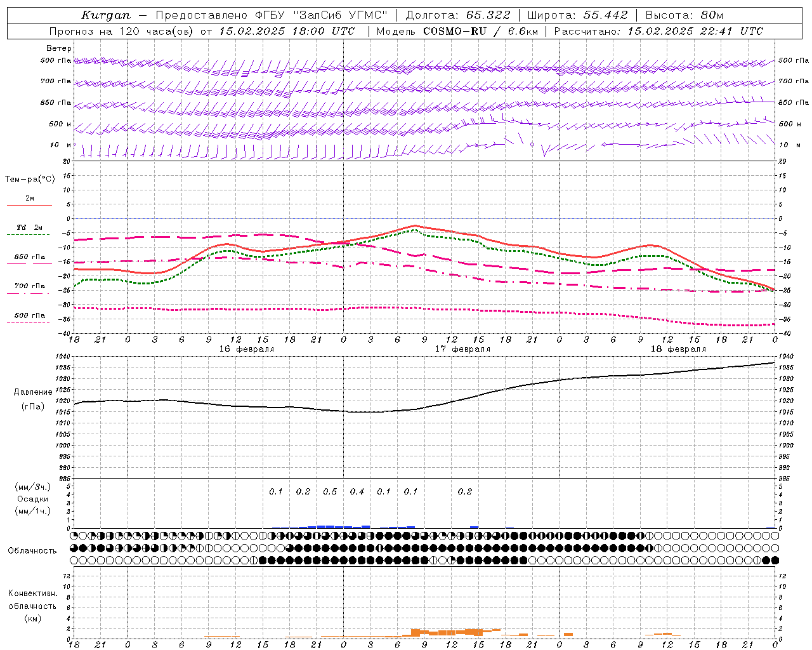Image resolution: width=812 pixels, height=650 pixels.
Task: Click the tallest blue precipitation bar
Action: pyautogui.click(x=325, y=526)
